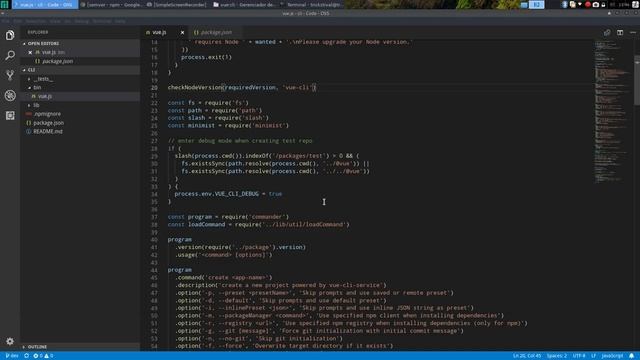Open the editor more actions menu
The height and width of the screenshot is (360, 640).
(633, 32)
